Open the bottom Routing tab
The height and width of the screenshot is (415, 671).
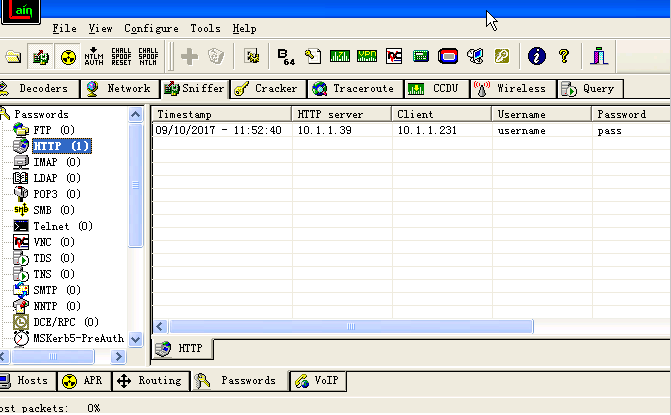pyautogui.click(x=151, y=380)
